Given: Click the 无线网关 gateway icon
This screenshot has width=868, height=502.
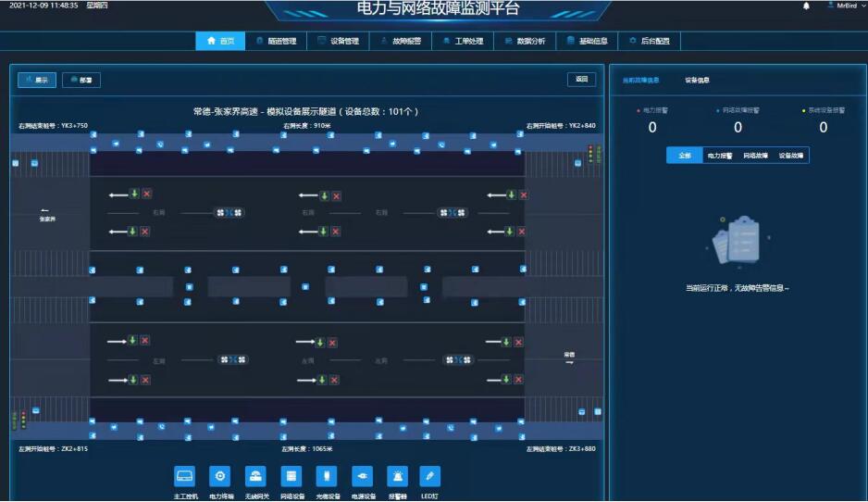Looking at the screenshot, I should pos(255,476).
